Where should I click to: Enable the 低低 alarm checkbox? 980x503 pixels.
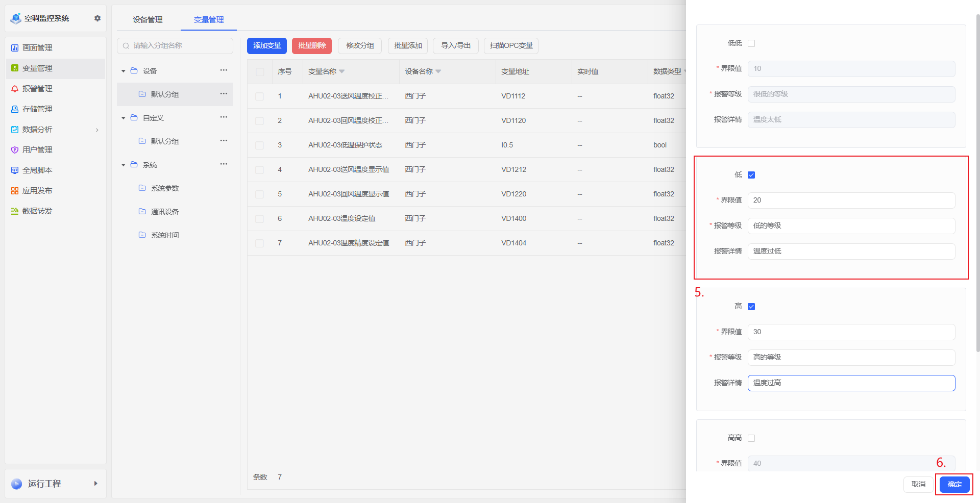coord(751,43)
